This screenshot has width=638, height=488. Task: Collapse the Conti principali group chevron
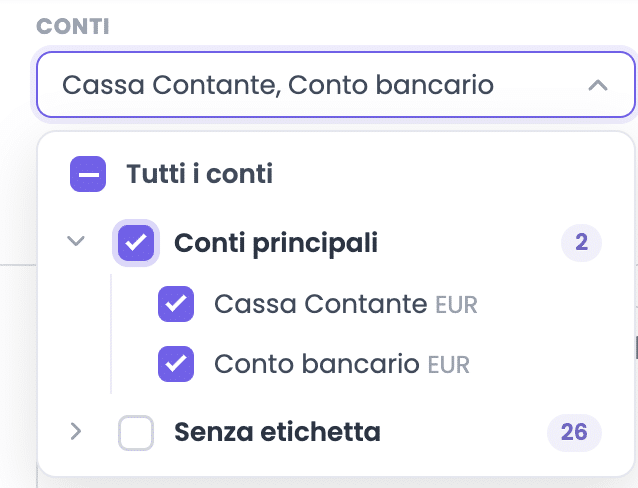(76, 241)
